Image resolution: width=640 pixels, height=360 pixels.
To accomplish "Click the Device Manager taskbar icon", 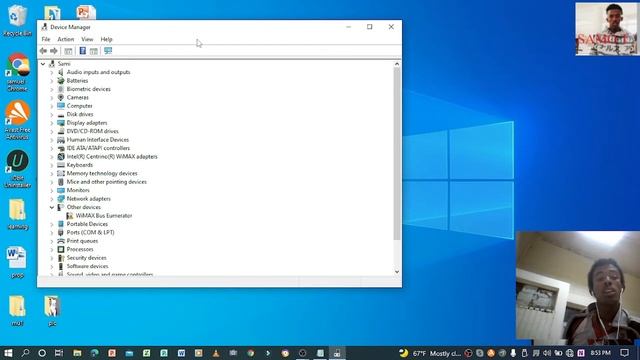I will pyautogui.click(x=337, y=353).
